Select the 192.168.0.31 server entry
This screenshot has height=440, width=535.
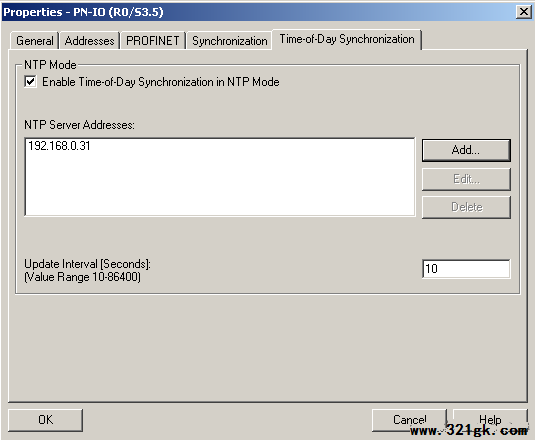pos(59,146)
